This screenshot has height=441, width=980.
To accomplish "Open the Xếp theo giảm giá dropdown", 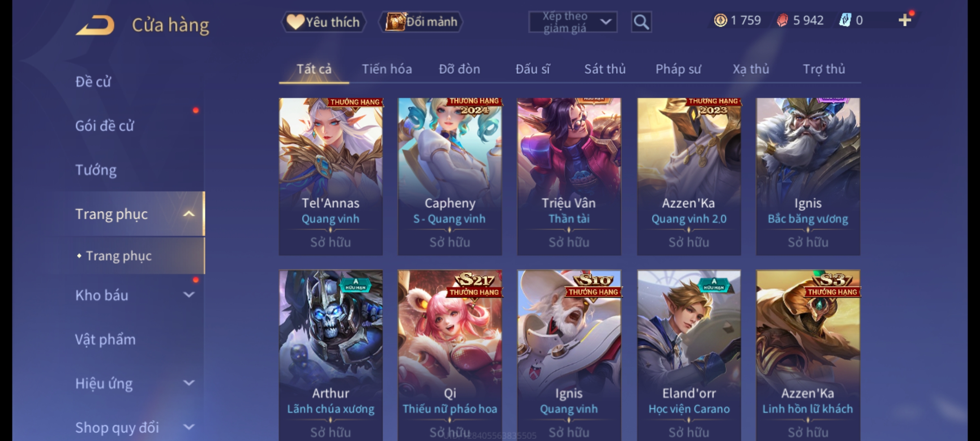I will [x=573, y=22].
